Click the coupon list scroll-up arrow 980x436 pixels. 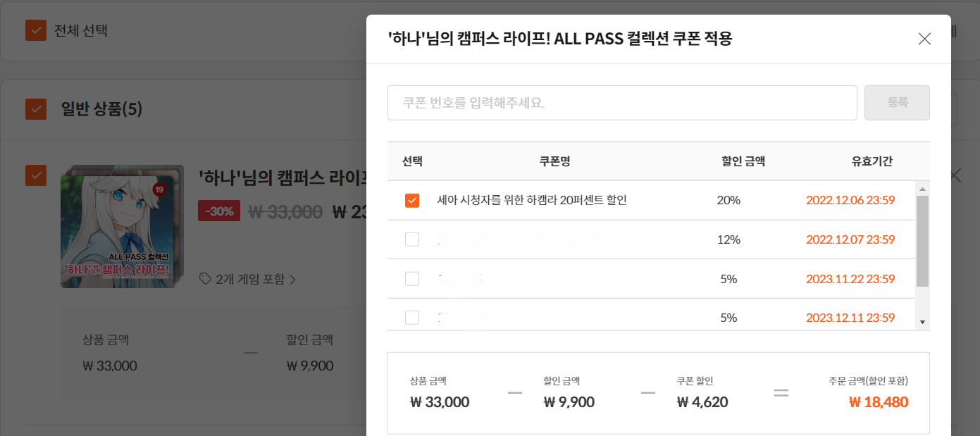coord(922,189)
